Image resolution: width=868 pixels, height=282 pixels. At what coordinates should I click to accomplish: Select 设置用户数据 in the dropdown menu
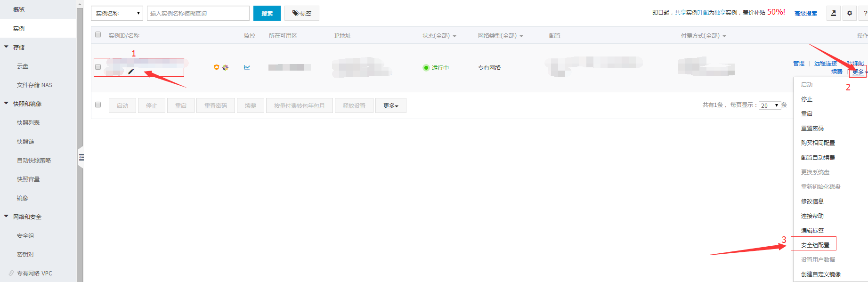[818, 260]
